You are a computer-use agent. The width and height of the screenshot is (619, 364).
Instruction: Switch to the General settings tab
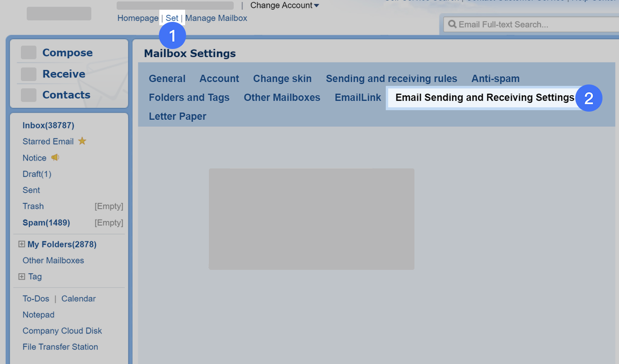pos(167,78)
